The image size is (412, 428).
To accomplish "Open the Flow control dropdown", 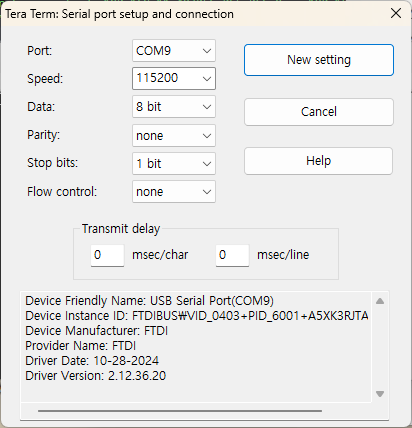I will click(174, 192).
